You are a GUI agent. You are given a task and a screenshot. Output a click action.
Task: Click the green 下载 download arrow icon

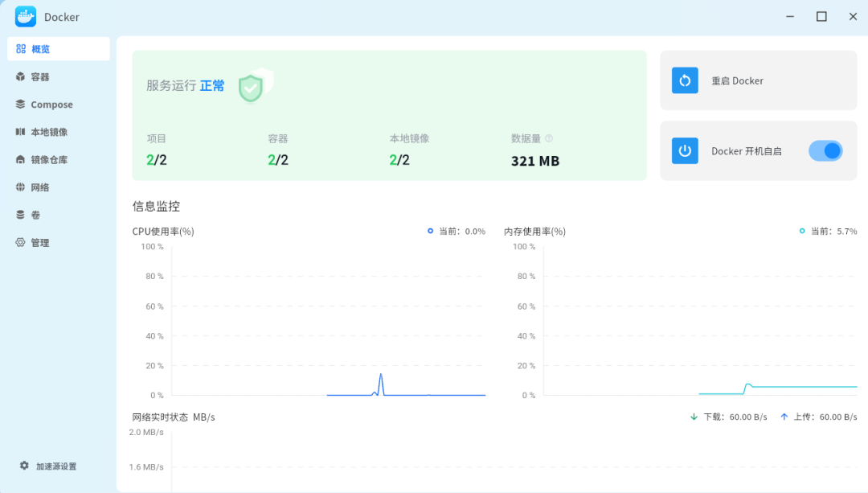694,417
